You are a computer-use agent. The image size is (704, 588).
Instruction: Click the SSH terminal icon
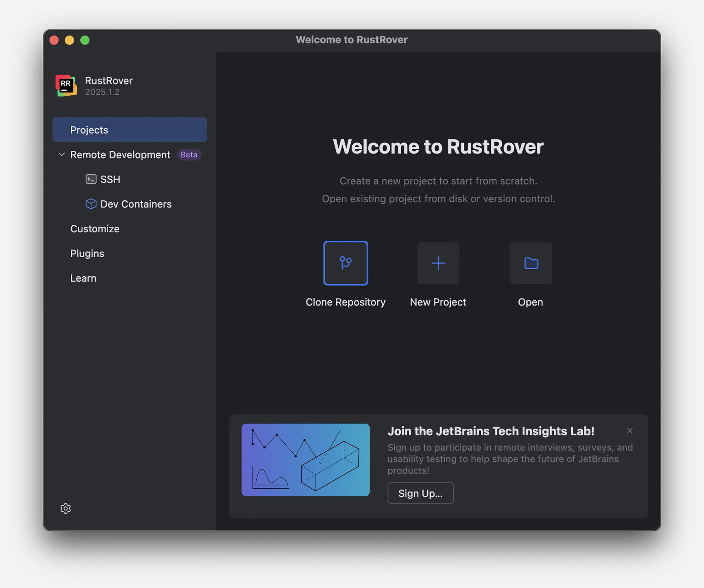click(x=91, y=179)
